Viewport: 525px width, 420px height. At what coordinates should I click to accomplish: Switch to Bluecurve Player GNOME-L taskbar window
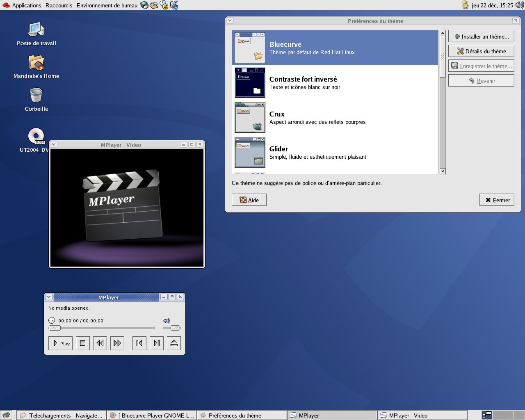point(152,415)
